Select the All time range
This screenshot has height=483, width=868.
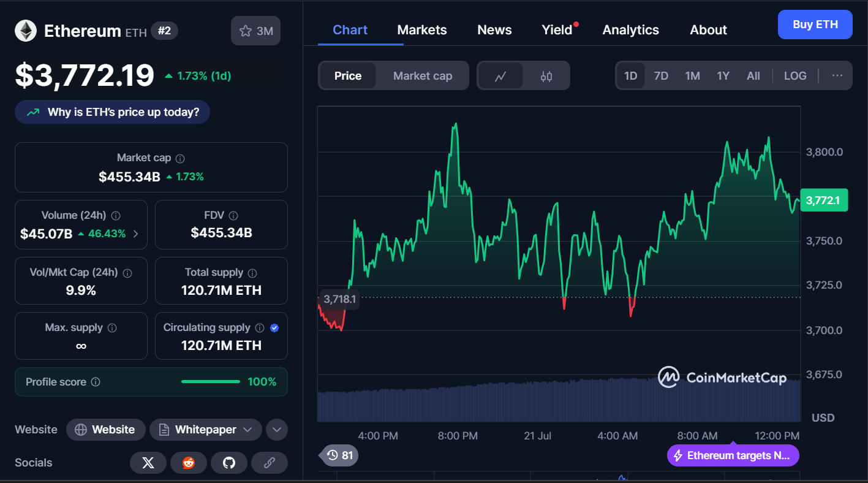753,76
